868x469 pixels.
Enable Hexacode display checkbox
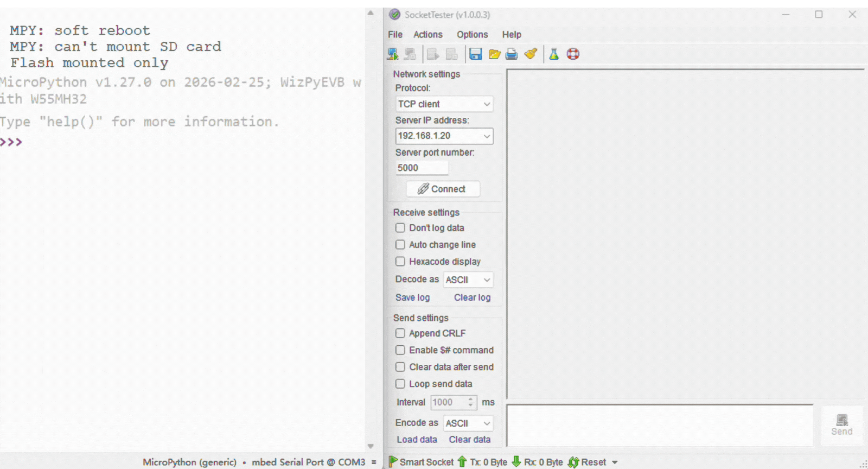point(400,262)
